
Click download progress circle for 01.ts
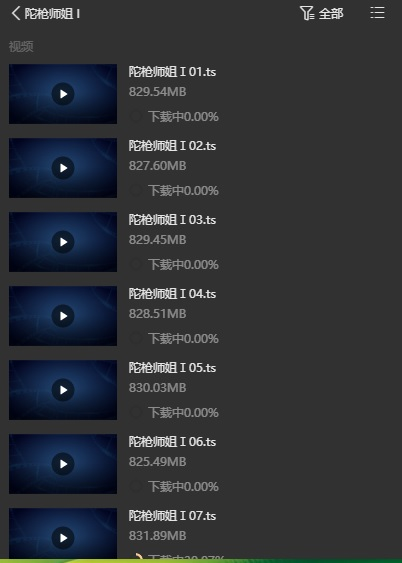[x=136, y=116]
